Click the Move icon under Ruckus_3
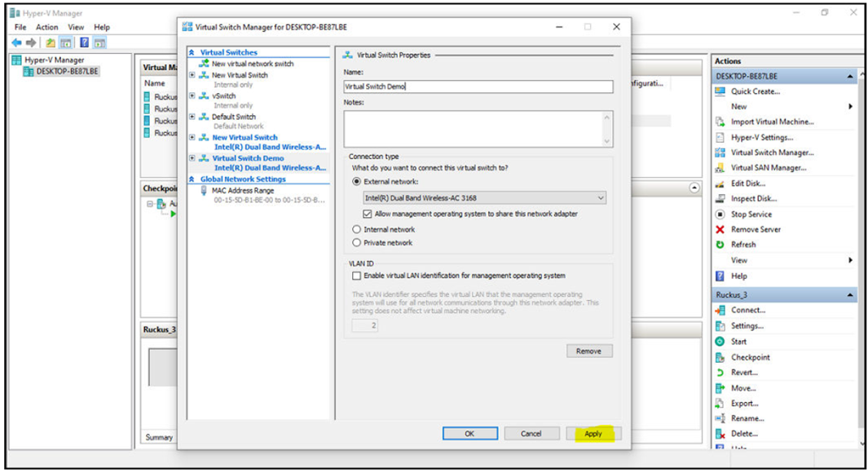The width and height of the screenshot is (868, 473). click(x=720, y=388)
